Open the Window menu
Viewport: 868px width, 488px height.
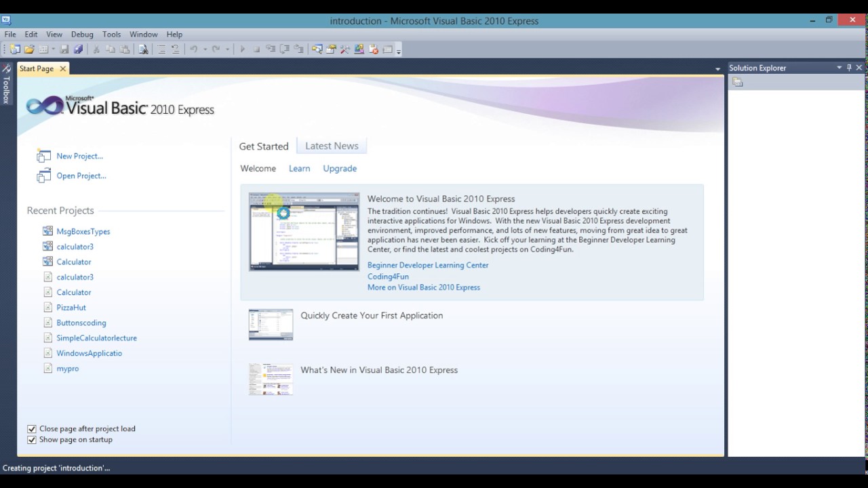coord(144,34)
